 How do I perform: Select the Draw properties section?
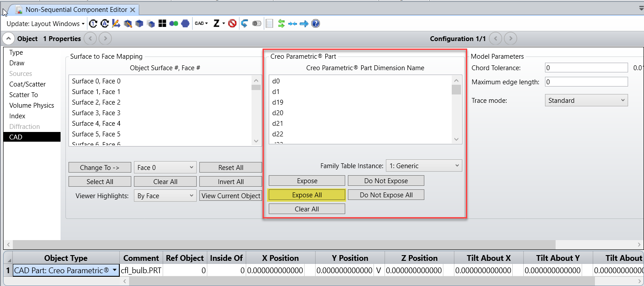(x=32, y=63)
